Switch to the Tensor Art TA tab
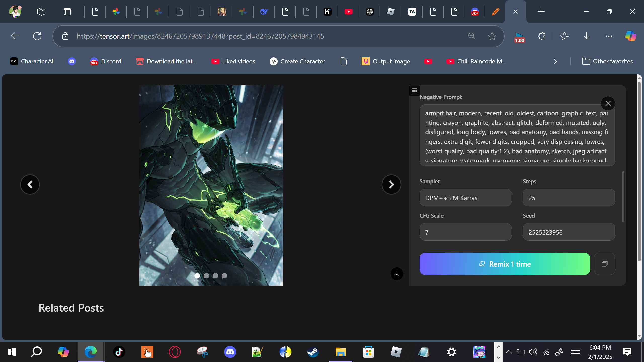The height and width of the screenshot is (362, 644). (x=412, y=12)
